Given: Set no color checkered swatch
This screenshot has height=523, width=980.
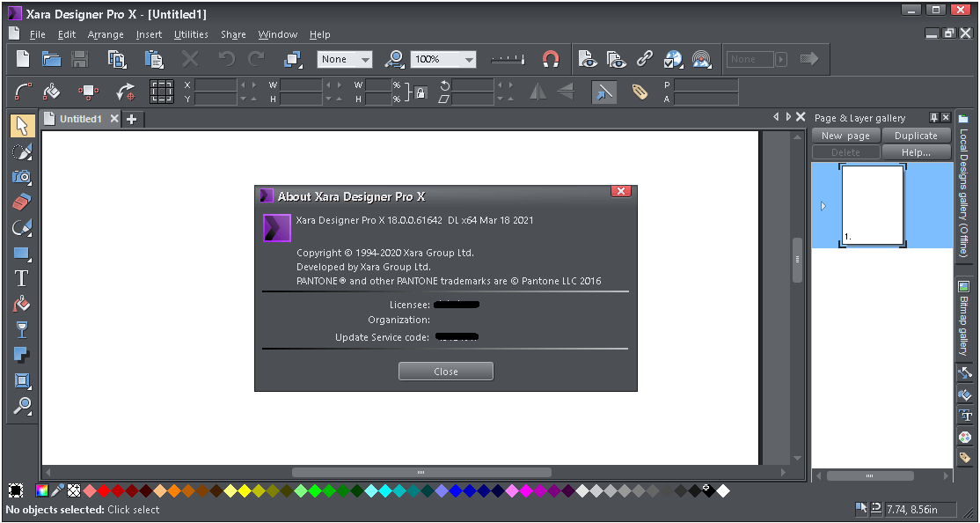Looking at the screenshot, I should coord(75,490).
